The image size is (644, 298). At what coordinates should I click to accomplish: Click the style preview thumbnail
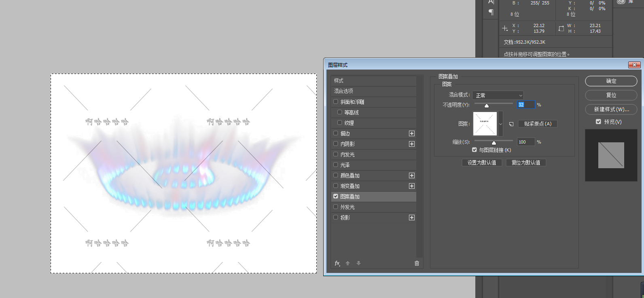click(611, 155)
